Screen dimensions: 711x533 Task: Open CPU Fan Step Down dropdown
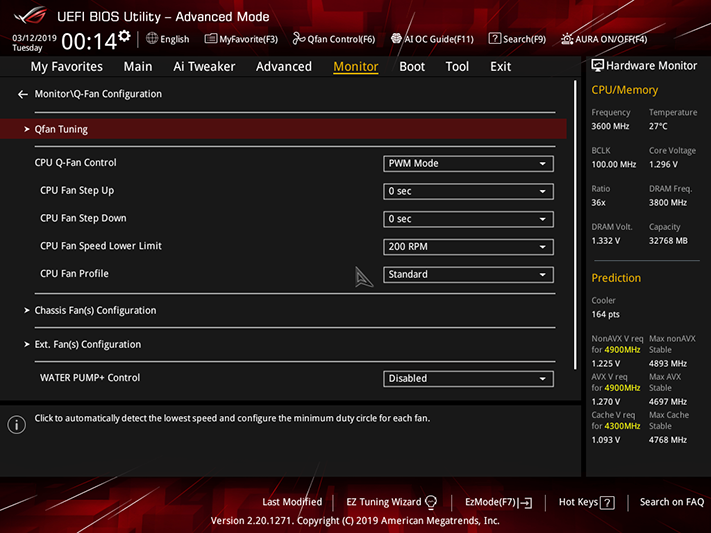click(468, 219)
